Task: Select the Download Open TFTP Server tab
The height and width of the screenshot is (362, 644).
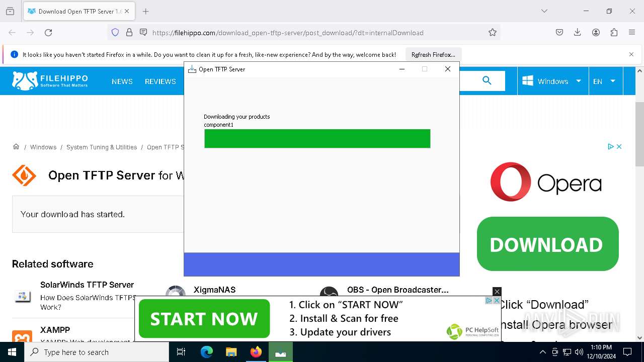Action: click(78, 11)
